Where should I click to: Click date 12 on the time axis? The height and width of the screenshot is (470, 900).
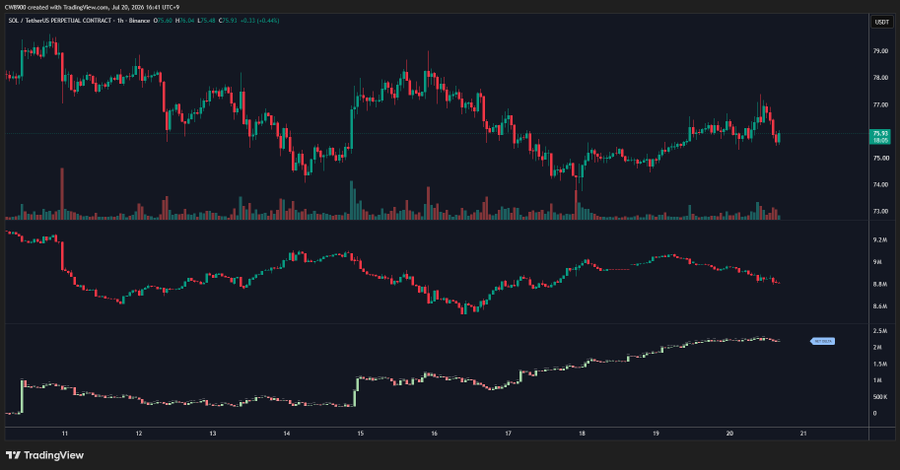(139, 434)
